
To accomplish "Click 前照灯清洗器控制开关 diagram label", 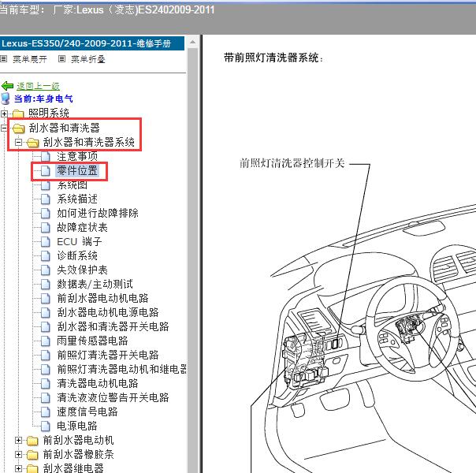I will 292,163.
